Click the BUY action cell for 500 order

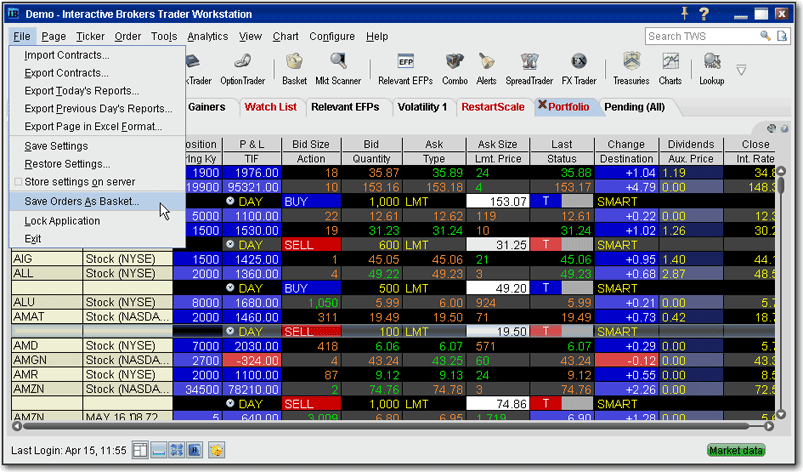311,288
